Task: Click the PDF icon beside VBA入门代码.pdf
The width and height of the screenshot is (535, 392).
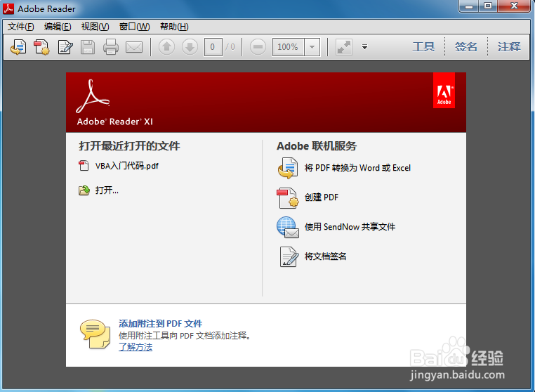Action: coord(84,166)
